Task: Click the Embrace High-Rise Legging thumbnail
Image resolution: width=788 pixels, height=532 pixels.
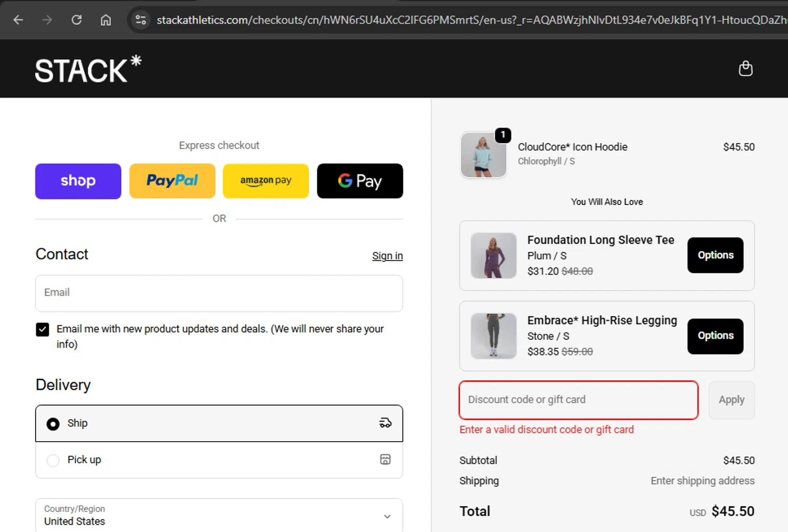Action: tap(493, 336)
